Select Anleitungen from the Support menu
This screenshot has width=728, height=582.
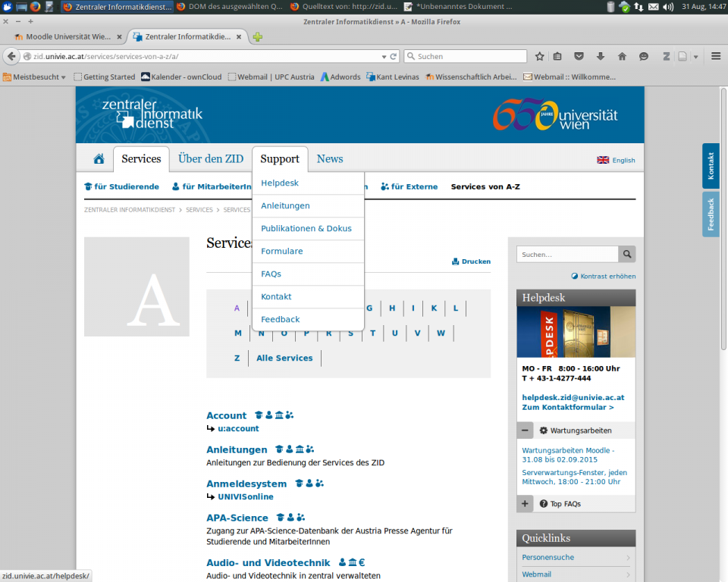(285, 205)
